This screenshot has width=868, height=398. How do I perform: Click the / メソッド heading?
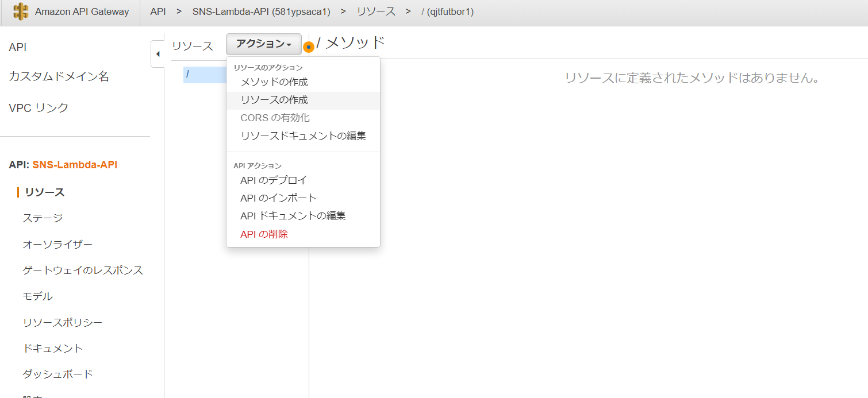[351, 42]
